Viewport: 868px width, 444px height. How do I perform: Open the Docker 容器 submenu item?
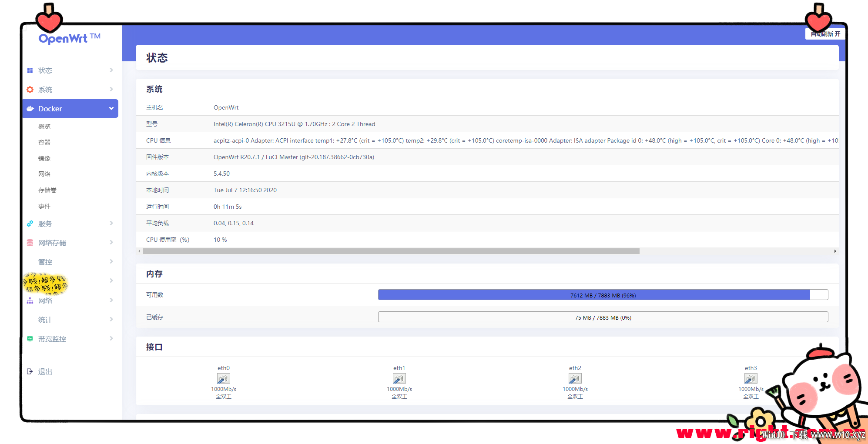[44, 142]
